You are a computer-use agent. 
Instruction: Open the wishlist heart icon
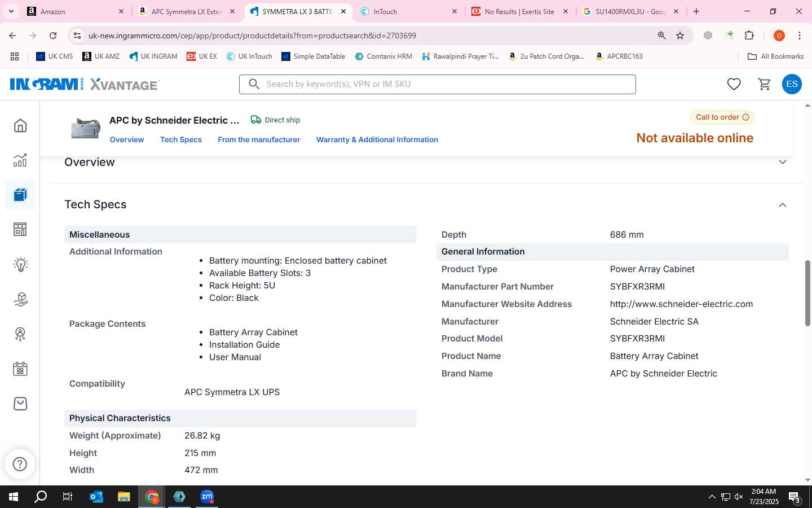point(734,84)
